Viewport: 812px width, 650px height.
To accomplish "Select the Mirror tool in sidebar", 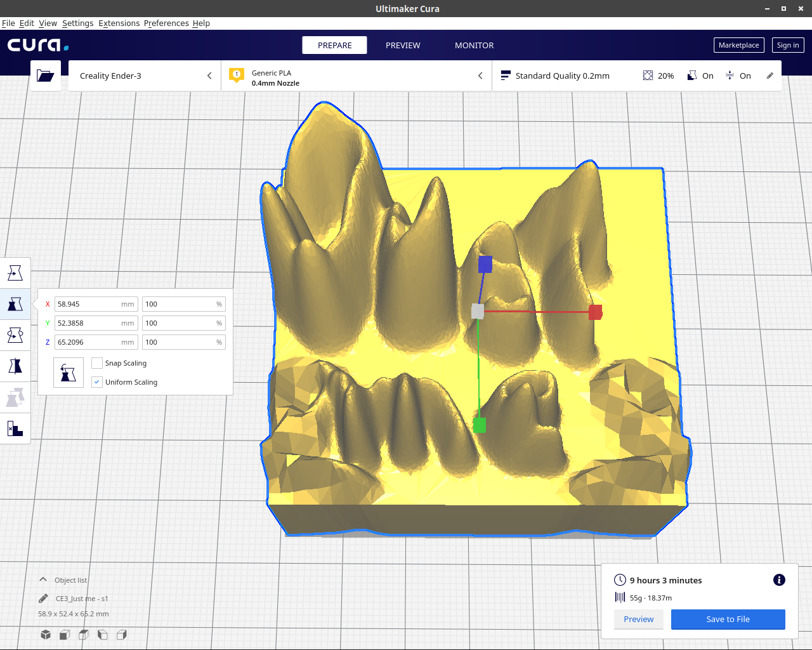I will 15,366.
